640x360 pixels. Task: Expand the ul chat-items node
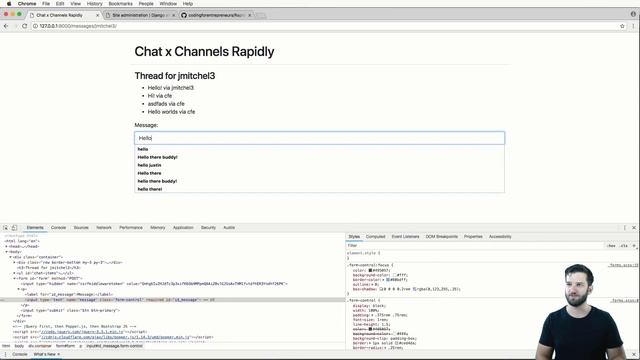pyautogui.click(x=15, y=273)
